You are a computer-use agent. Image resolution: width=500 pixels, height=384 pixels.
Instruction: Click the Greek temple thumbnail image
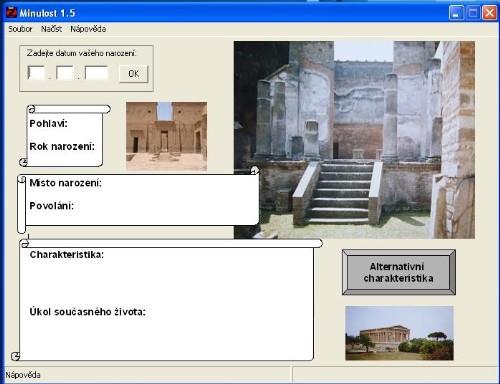[x=399, y=333]
